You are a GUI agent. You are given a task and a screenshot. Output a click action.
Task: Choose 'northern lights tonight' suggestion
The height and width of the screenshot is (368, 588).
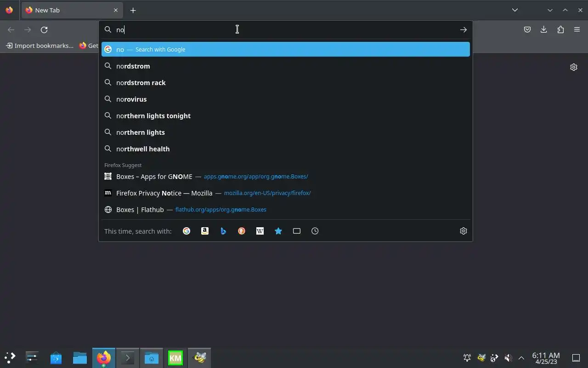286,116
